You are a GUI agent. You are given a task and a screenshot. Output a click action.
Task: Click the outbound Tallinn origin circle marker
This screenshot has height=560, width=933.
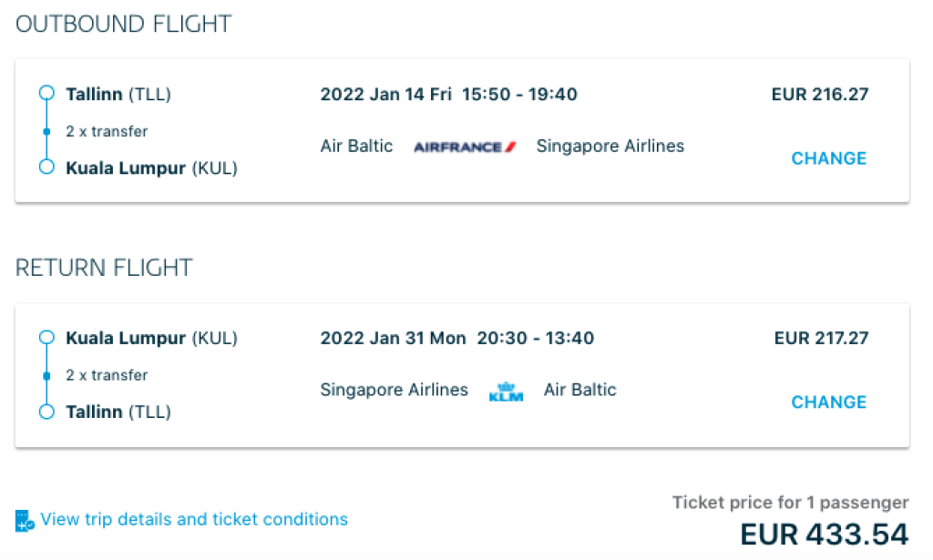point(47,94)
